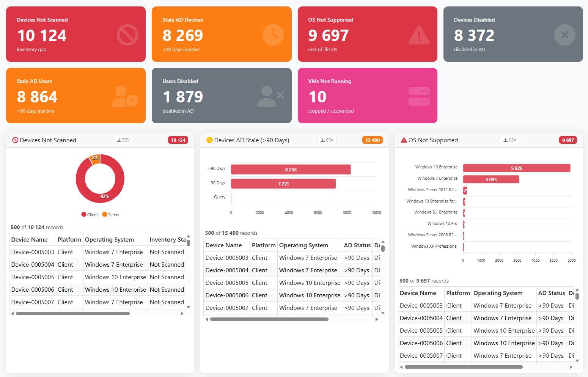Screen dimensions: 588x377
Task: Click the clock icon on Stale AD Devices card
Action: 273,35
